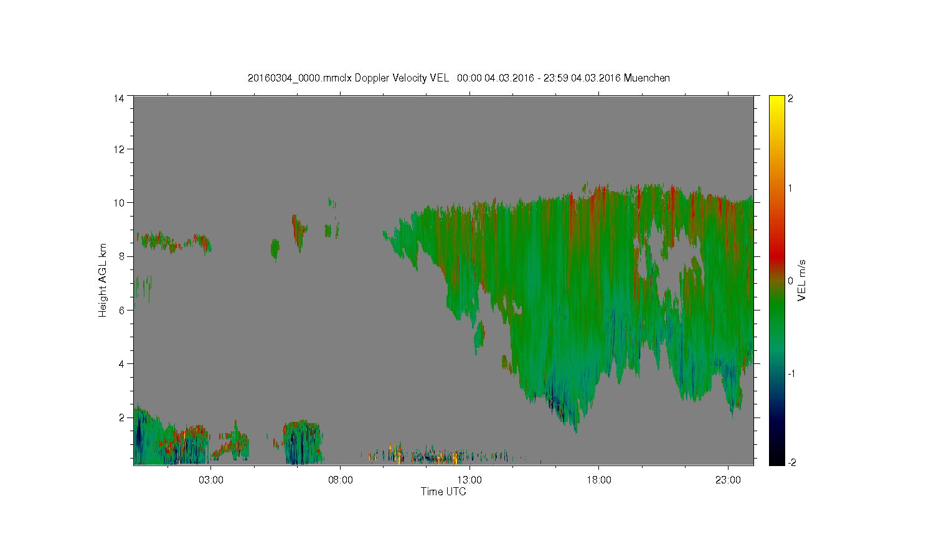Click the 18:00 time tick label
The width and height of the screenshot is (934, 560).
[599, 480]
